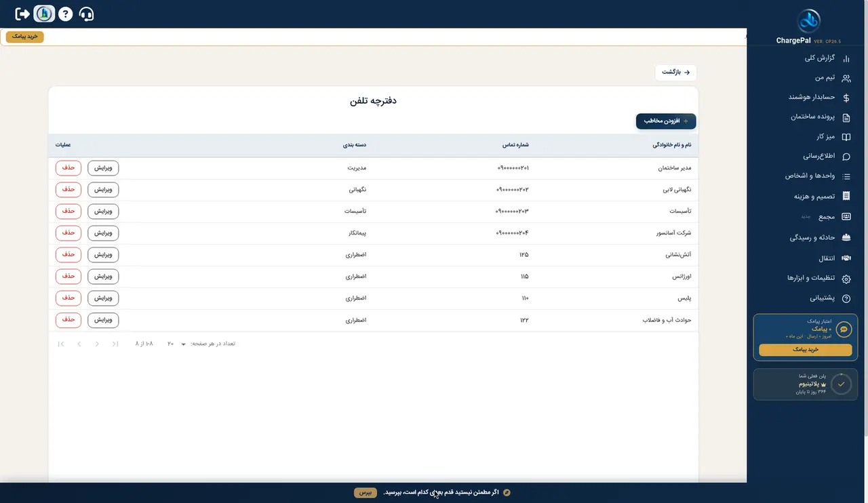Click the بازگشت back button
The height and width of the screenshot is (503, 868).
click(676, 73)
